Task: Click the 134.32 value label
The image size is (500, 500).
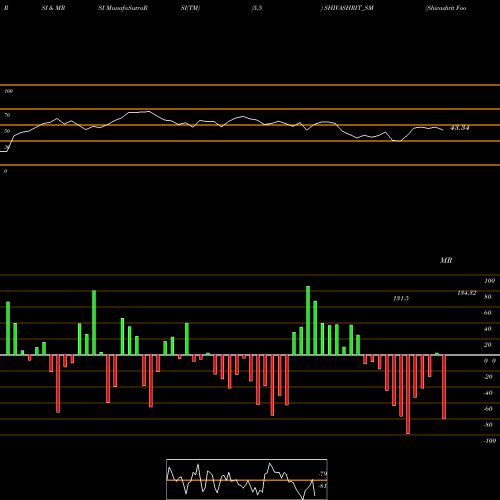Action: pos(467,293)
